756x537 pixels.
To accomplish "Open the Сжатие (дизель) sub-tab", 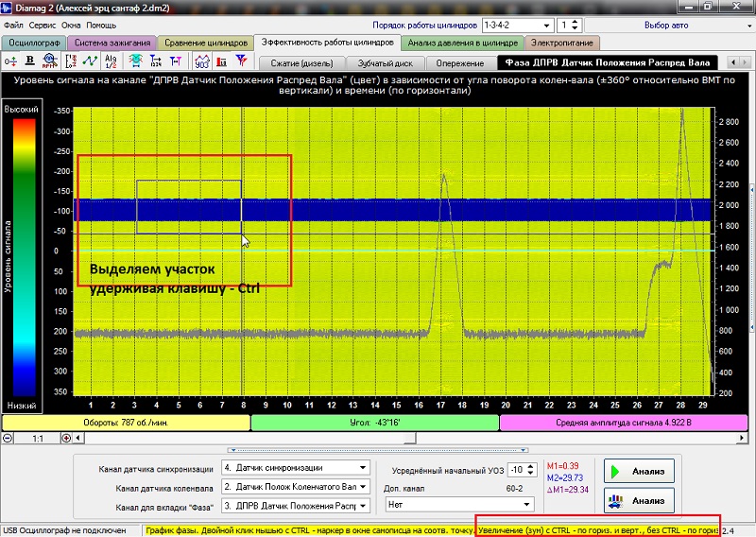I will click(302, 63).
